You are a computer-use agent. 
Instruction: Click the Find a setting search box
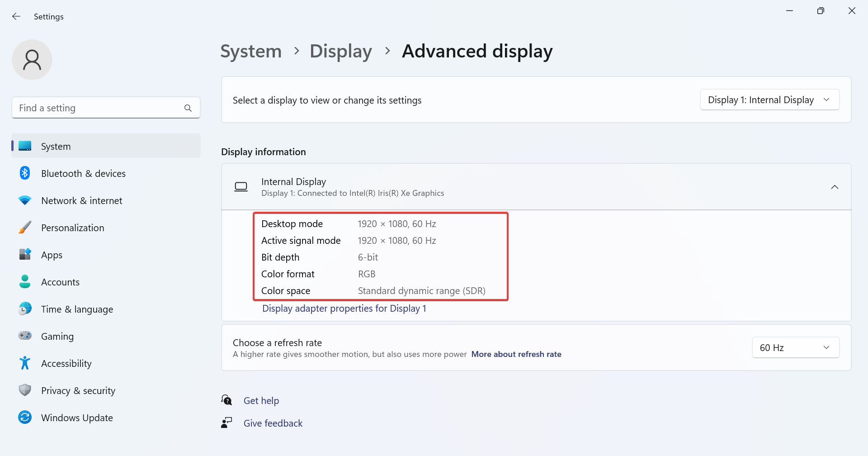[106, 108]
